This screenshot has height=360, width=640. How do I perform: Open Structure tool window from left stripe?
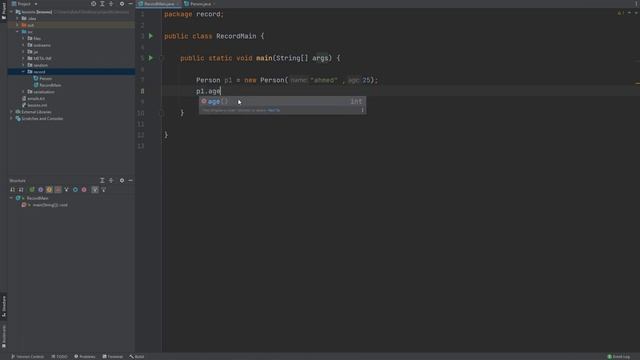[x=4, y=306]
